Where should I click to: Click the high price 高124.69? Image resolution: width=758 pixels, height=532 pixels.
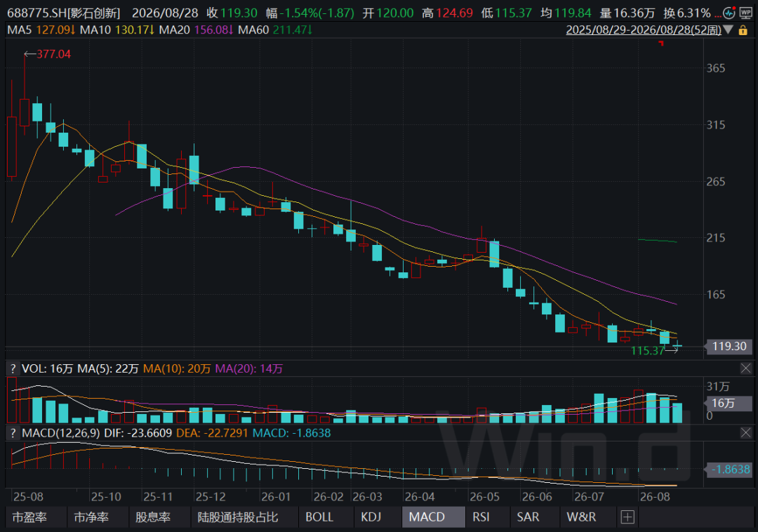447,13
